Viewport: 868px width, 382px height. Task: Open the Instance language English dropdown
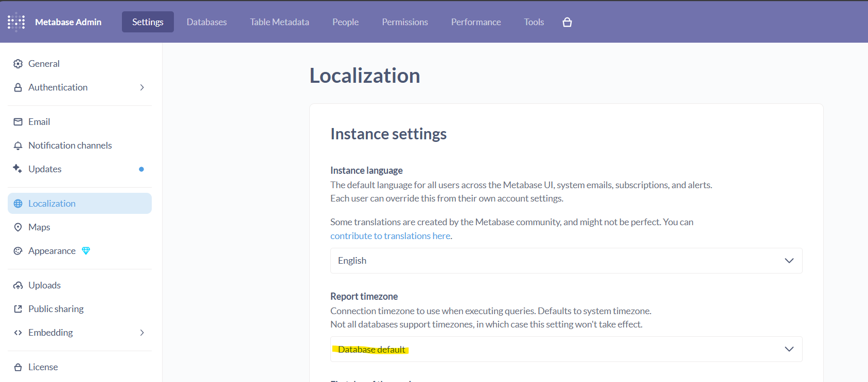tap(566, 261)
